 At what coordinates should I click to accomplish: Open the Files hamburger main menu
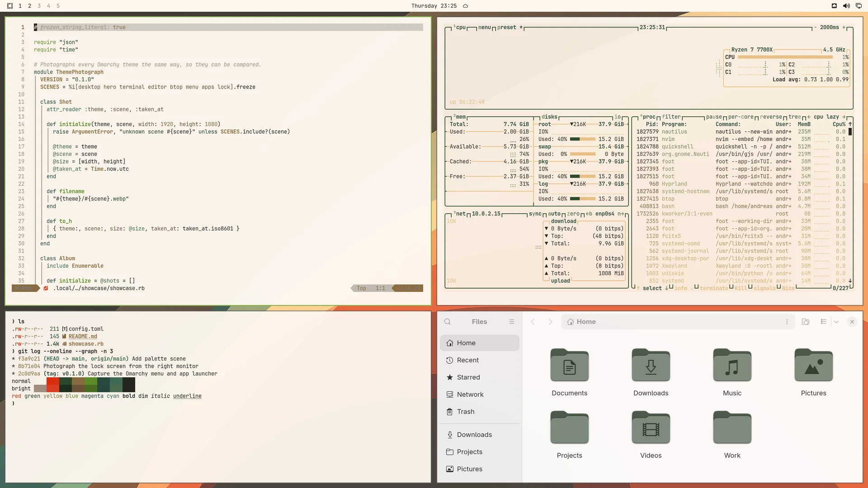tap(512, 322)
